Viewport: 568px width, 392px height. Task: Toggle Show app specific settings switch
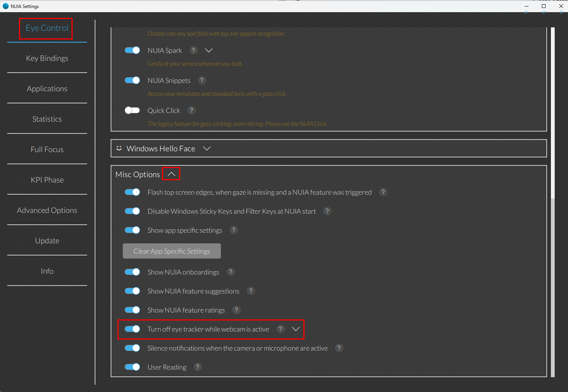(132, 230)
